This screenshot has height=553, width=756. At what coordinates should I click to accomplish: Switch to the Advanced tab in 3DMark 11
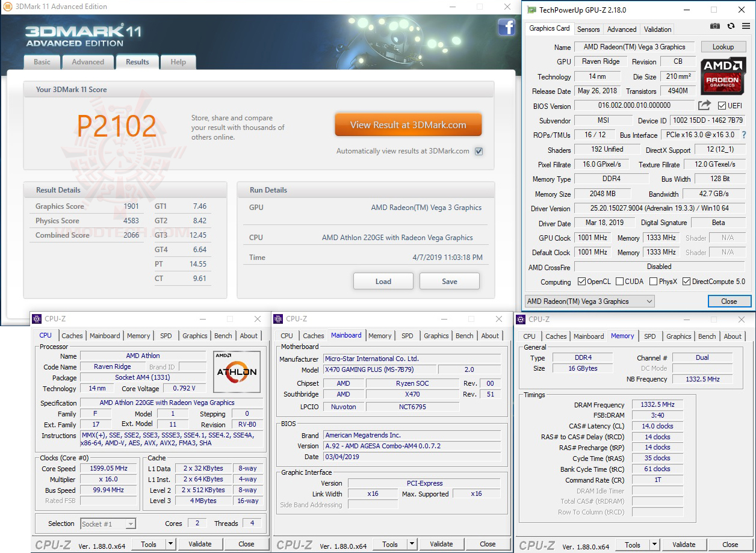[x=88, y=62]
